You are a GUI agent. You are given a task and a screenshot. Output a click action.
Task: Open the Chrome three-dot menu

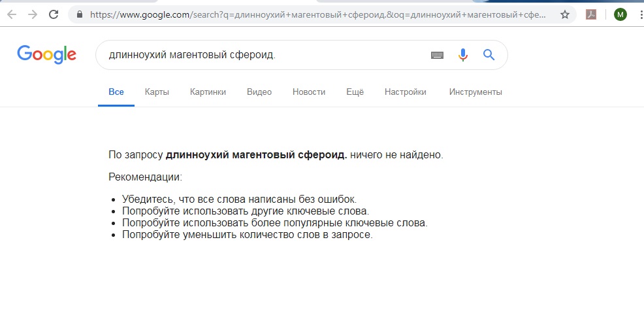point(641,15)
